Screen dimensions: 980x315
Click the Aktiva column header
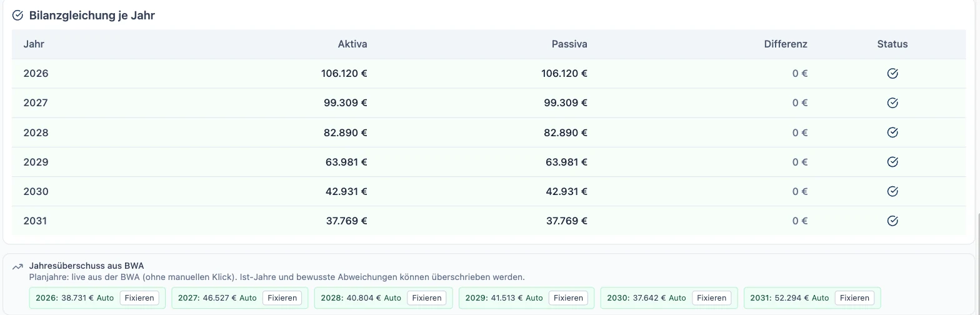click(x=352, y=44)
